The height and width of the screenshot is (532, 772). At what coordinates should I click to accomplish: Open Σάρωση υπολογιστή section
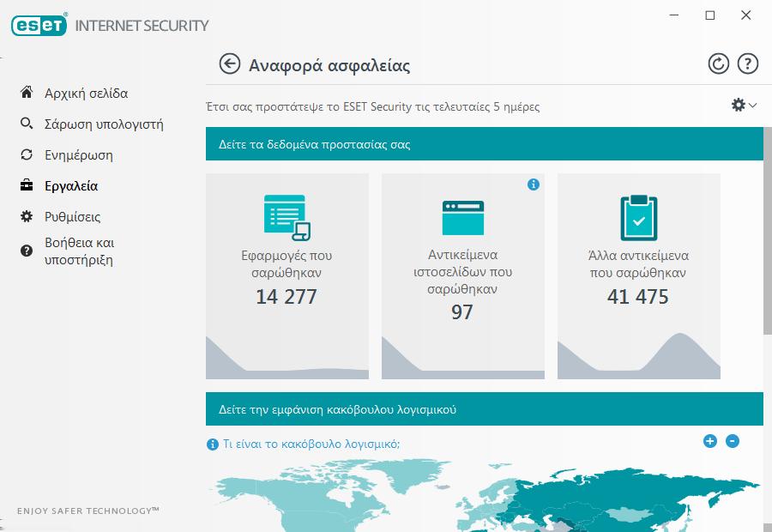(x=104, y=124)
